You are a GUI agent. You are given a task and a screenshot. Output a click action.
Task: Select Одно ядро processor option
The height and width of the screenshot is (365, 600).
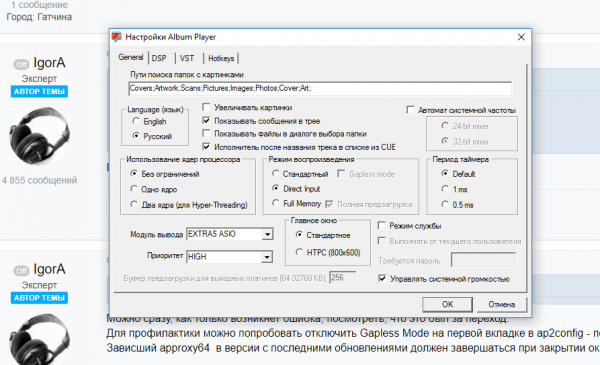click(134, 189)
